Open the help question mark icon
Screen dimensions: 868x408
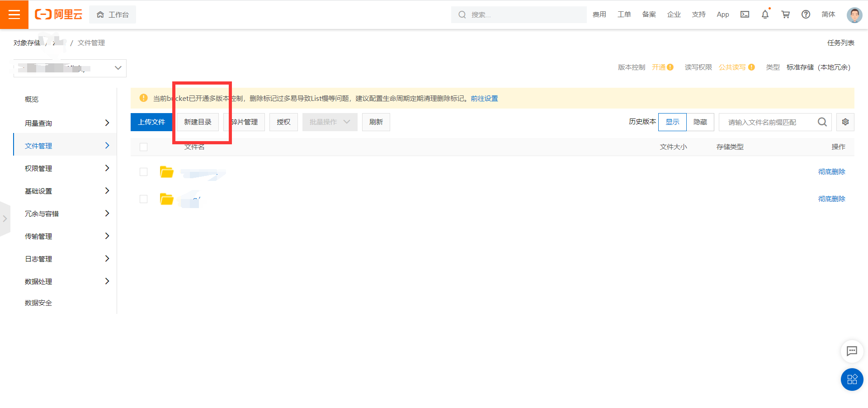(x=806, y=14)
